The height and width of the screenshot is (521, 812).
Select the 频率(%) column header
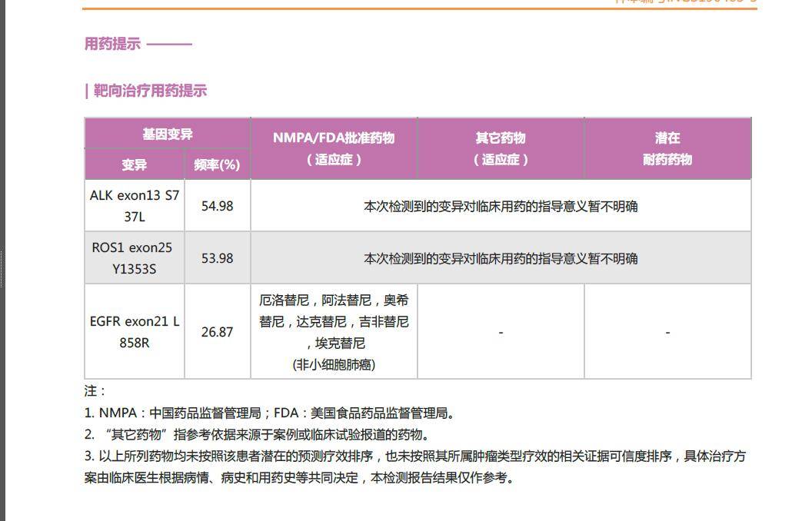pyautogui.click(x=217, y=164)
